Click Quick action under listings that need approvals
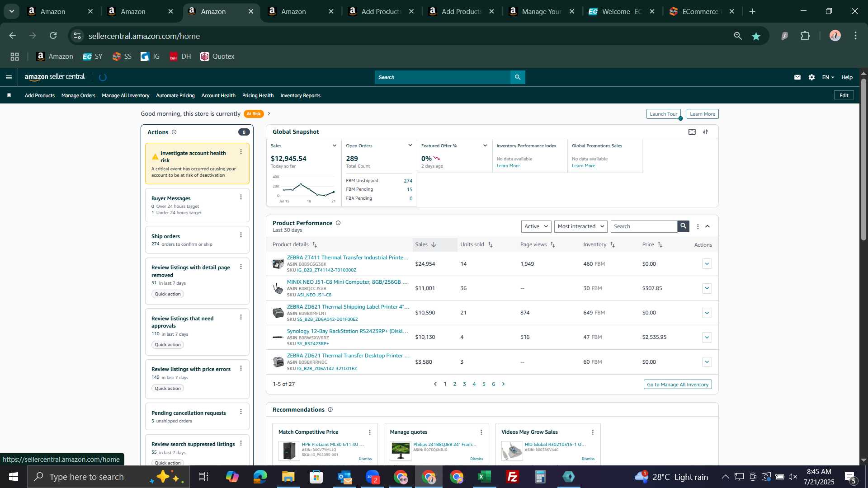 click(168, 345)
